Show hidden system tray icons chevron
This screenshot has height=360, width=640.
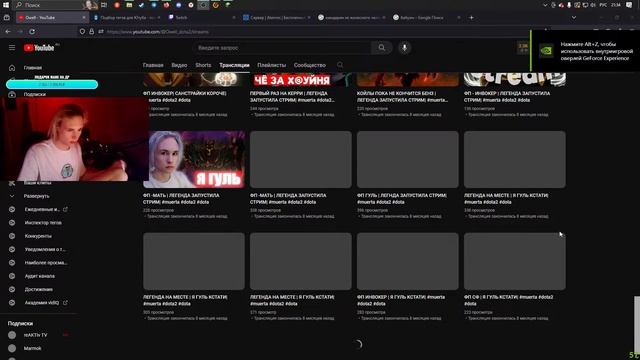click(x=545, y=5)
